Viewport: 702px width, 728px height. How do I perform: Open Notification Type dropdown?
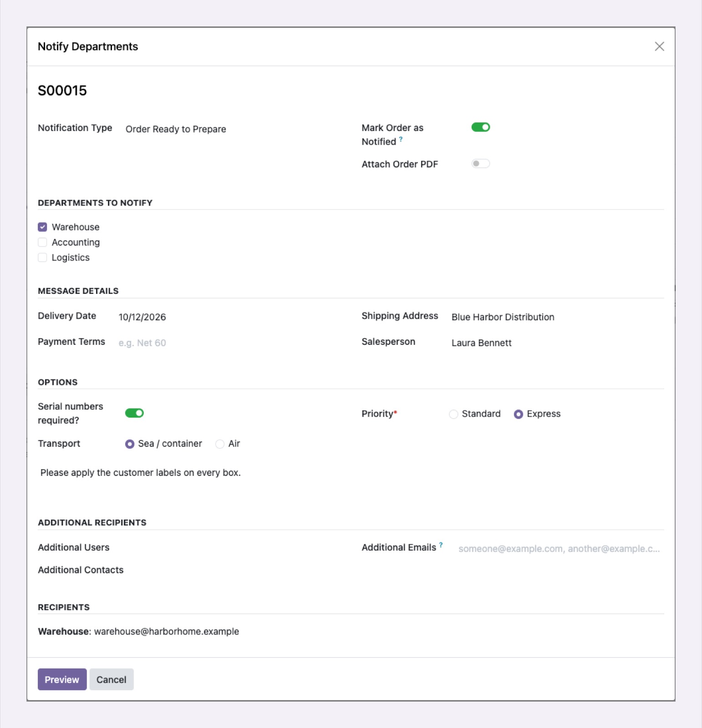pos(230,129)
